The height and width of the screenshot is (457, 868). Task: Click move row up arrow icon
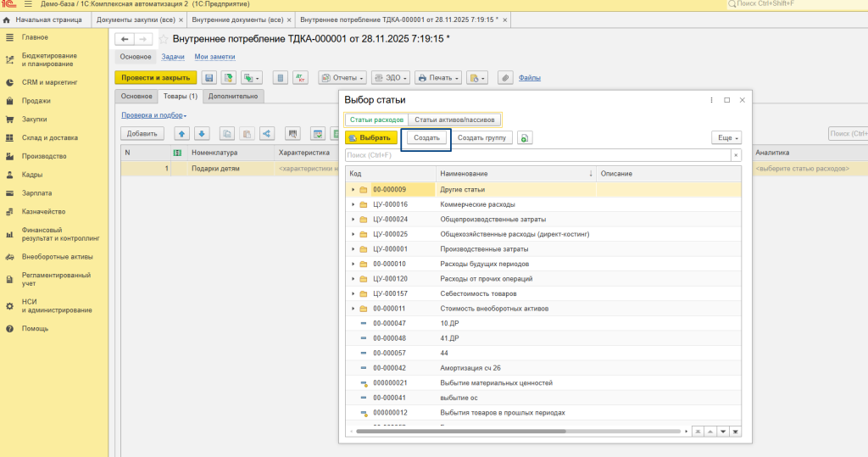pos(181,133)
